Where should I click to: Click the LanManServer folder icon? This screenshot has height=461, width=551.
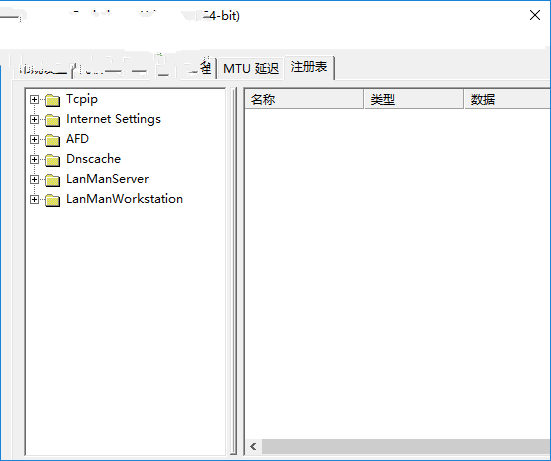pos(53,180)
